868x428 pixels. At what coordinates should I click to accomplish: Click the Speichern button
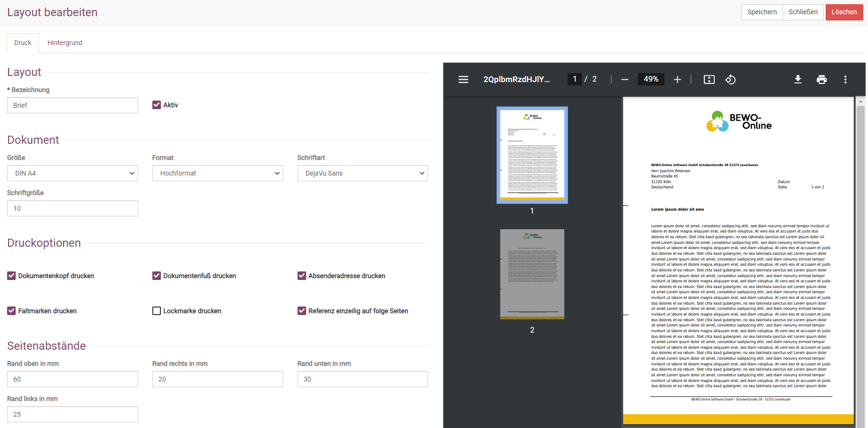point(762,12)
